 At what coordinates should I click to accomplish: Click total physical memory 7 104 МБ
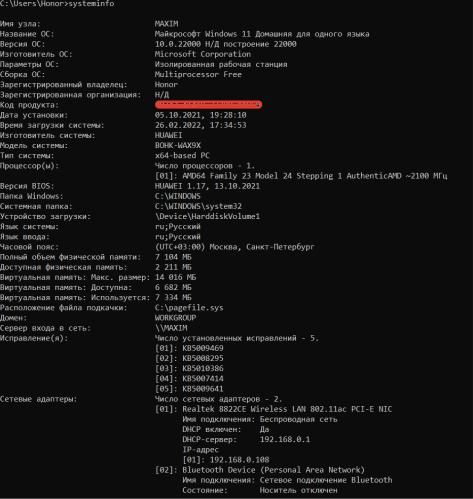pos(173,257)
